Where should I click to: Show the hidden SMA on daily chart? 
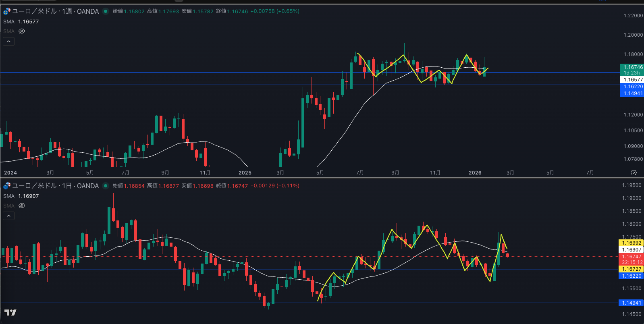tap(22, 206)
